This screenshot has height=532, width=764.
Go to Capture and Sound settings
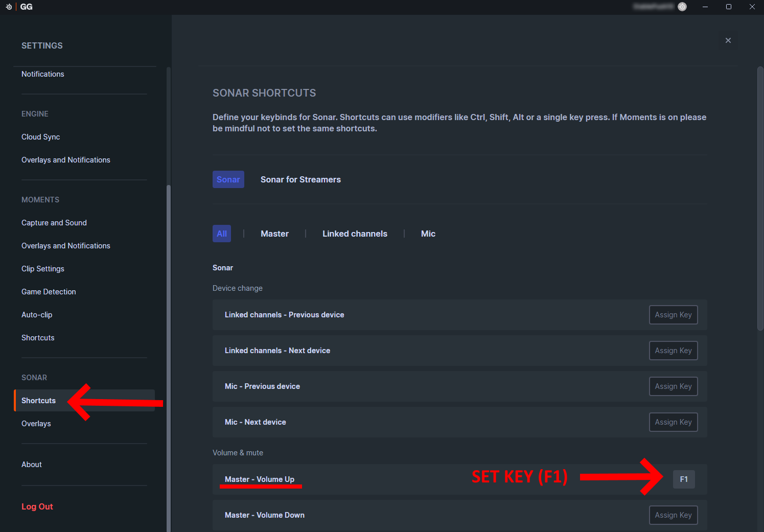[x=54, y=223]
